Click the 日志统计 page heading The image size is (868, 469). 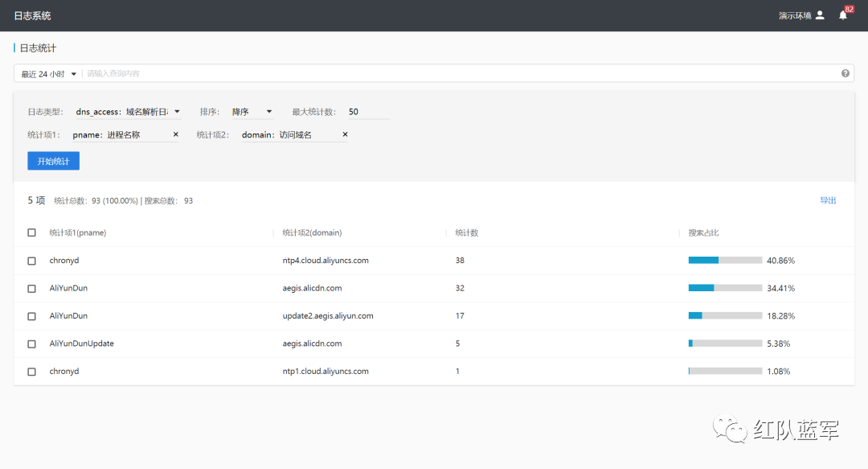pyautogui.click(x=38, y=48)
